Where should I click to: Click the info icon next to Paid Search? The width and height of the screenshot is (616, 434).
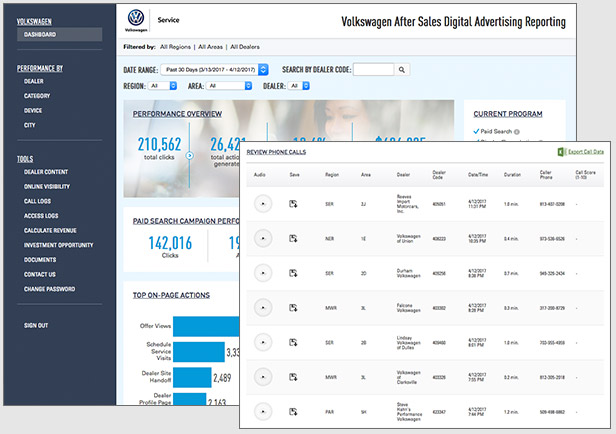click(x=517, y=132)
